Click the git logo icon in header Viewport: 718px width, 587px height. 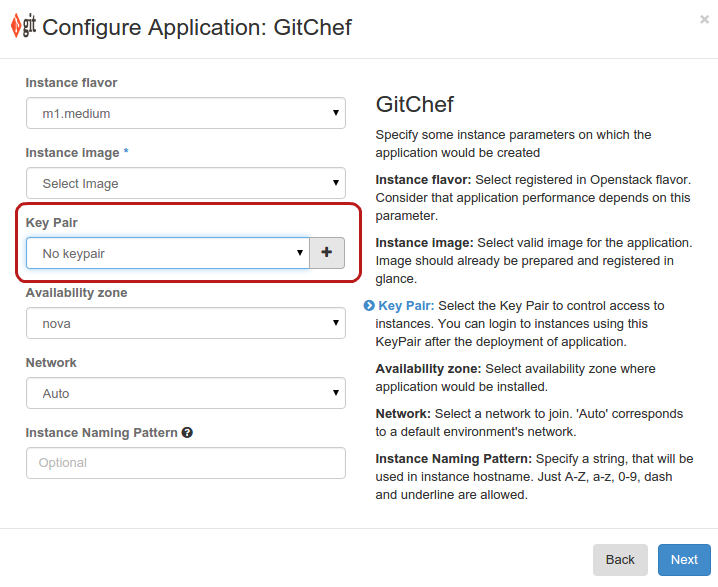pos(23,26)
